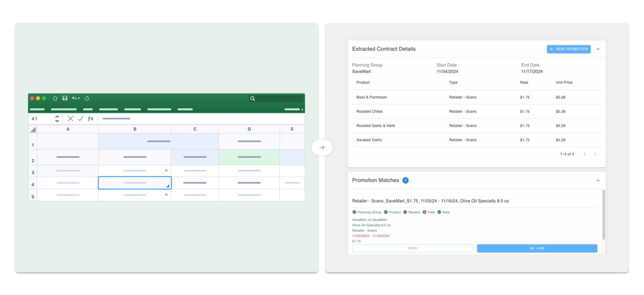The height and width of the screenshot is (295, 644).
Task: Click the LINK button
Action: pos(537,248)
